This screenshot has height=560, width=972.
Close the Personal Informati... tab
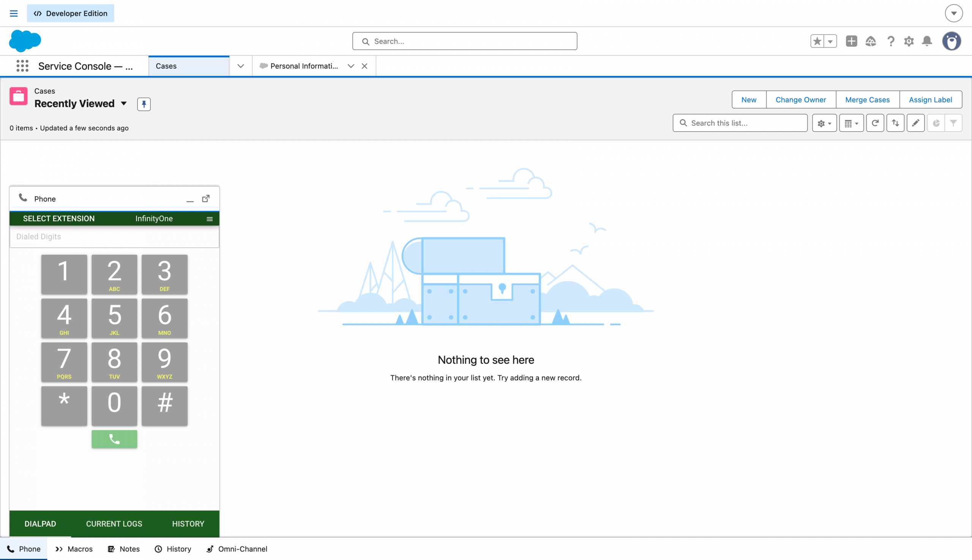click(364, 66)
